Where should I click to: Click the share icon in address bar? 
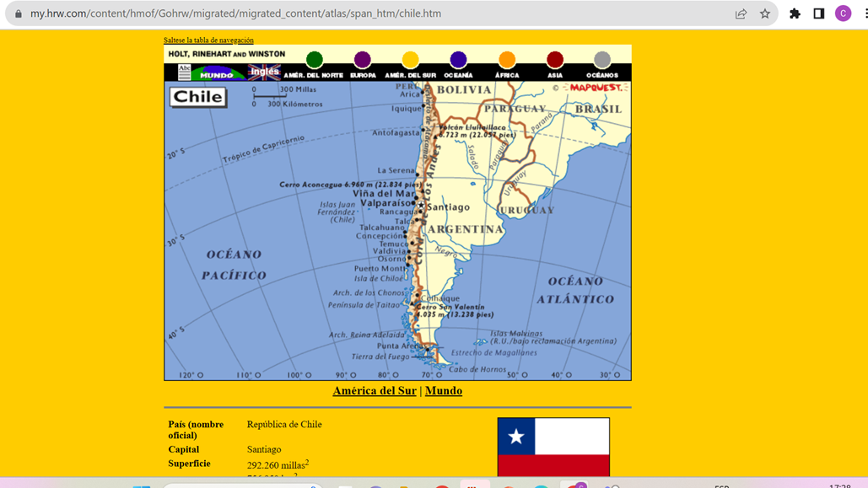click(x=740, y=13)
